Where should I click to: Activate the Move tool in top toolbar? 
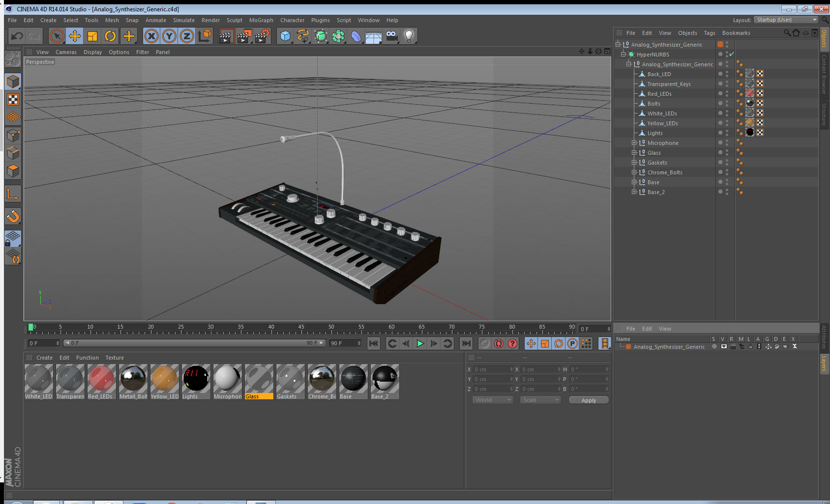click(x=75, y=36)
